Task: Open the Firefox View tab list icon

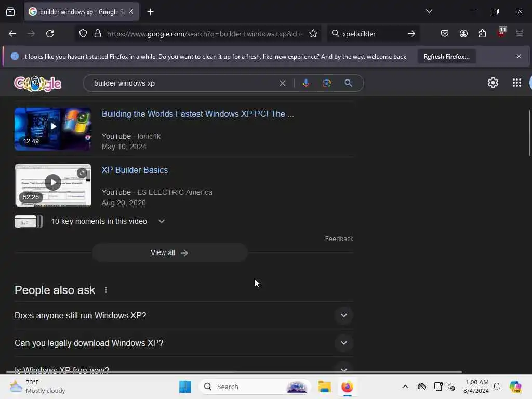Action: click(10, 12)
